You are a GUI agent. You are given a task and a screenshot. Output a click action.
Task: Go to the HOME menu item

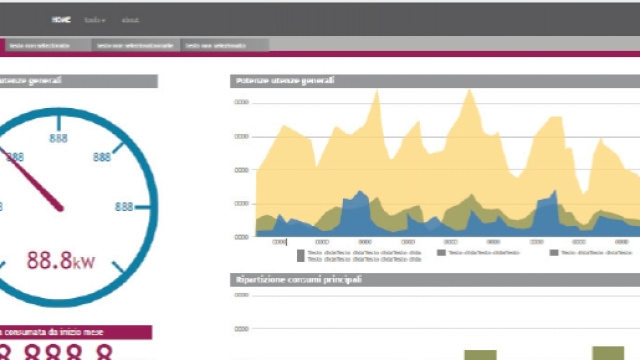coord(61,20)
